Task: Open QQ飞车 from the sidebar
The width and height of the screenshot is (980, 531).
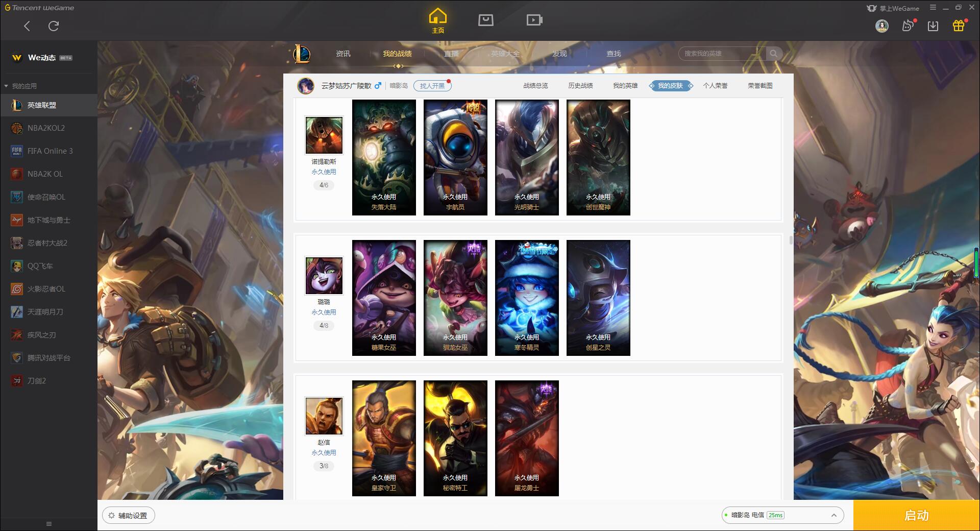Action: (x=48, y=266)
